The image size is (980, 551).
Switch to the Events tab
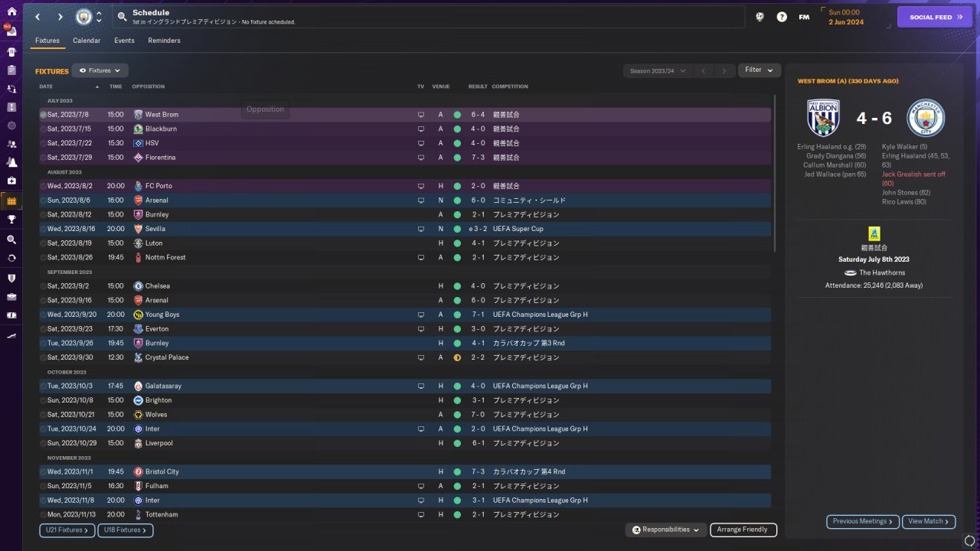124,41
